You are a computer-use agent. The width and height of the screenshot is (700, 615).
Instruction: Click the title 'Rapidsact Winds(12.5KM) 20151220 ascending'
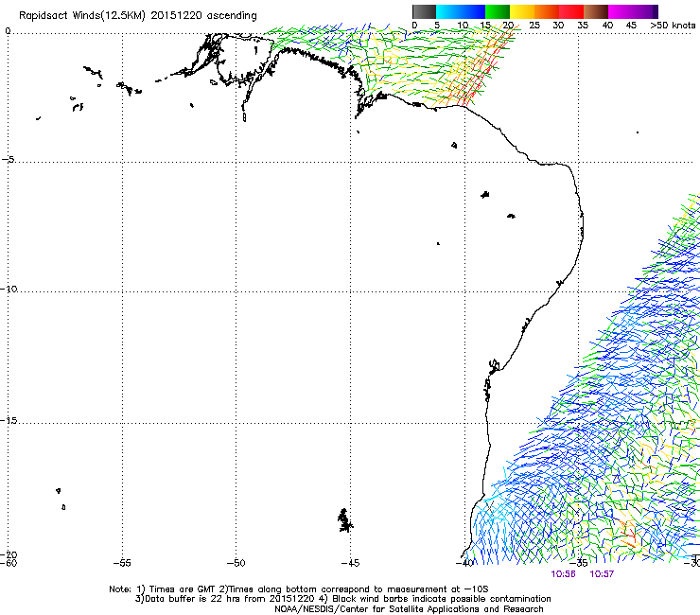[138, 16]
